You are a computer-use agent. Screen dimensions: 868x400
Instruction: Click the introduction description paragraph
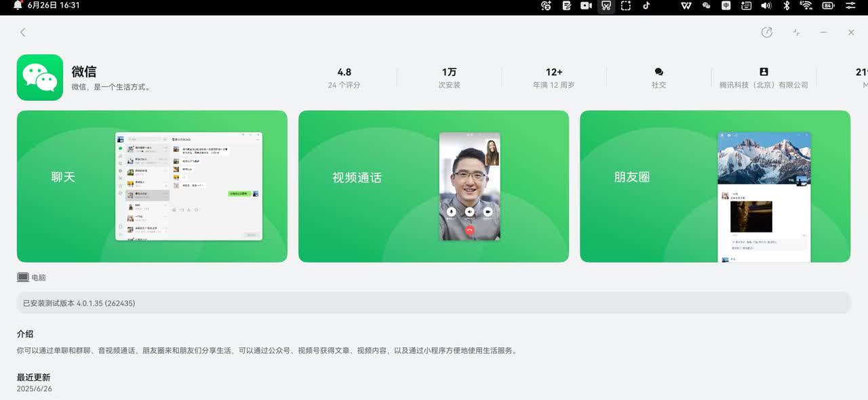point(267,351)
